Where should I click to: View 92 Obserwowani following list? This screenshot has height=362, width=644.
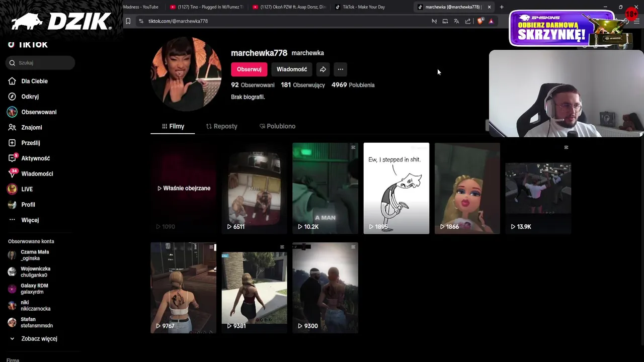tap(253, 85)
